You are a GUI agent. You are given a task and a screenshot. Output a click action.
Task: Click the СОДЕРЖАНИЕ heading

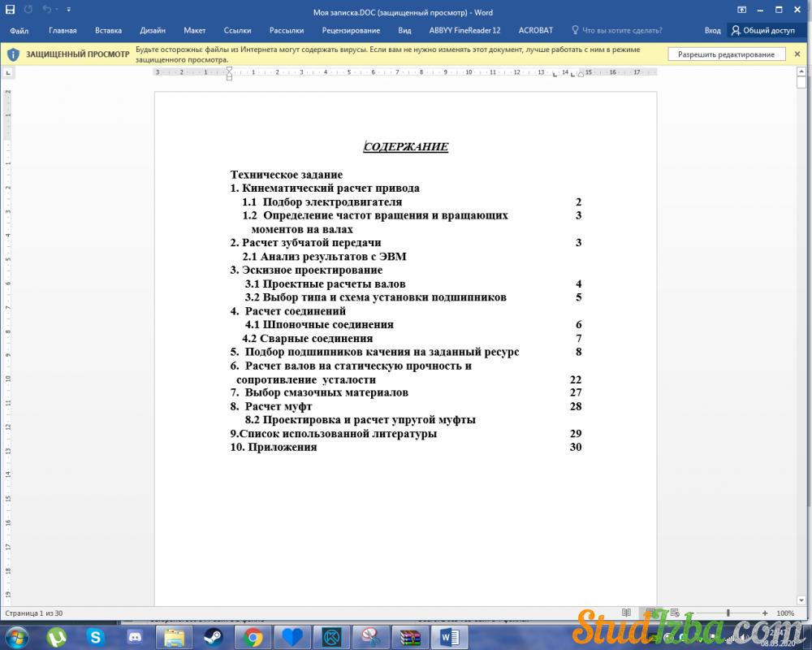pyautogui.click(x=405, y=147)
